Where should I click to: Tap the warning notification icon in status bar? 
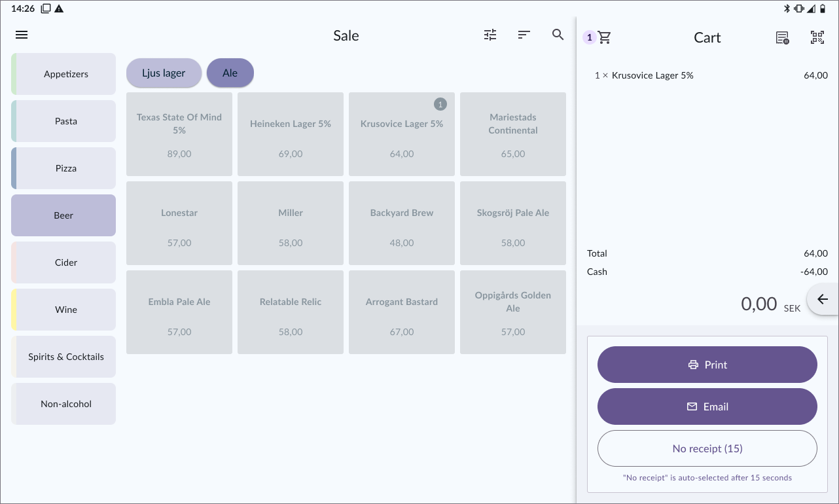[x=59, y=9]
